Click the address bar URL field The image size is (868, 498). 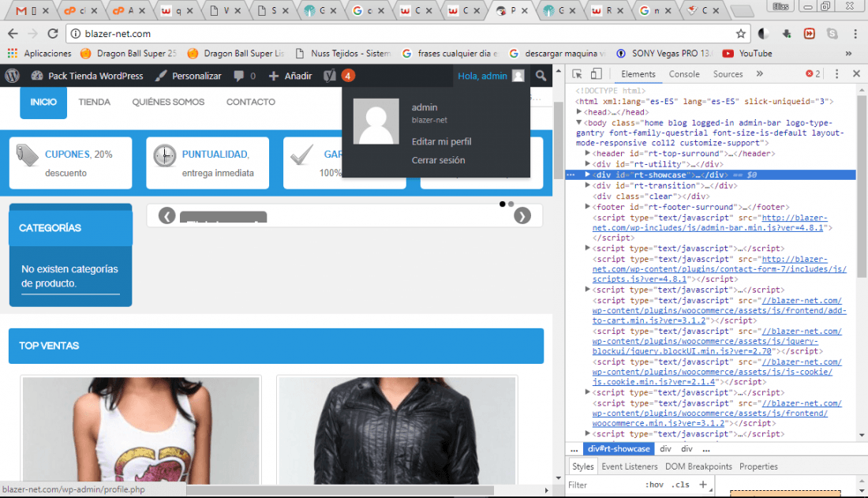click(408, 34)
